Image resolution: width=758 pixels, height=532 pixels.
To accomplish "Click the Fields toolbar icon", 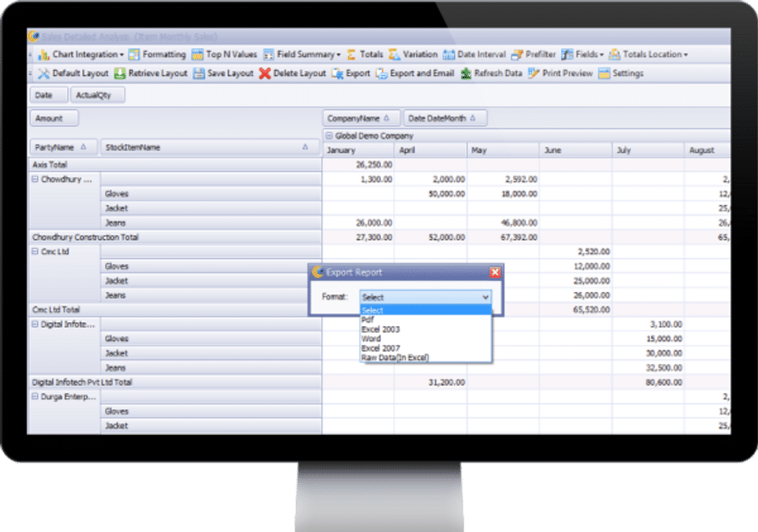I will 567,54.
